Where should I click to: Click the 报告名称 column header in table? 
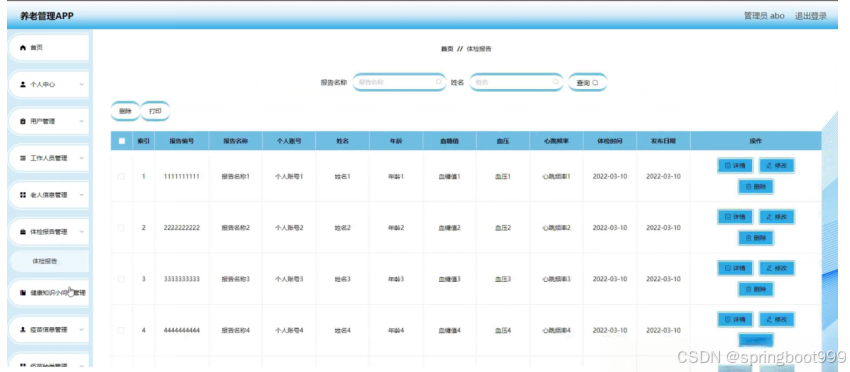click(x=235, y=141)
